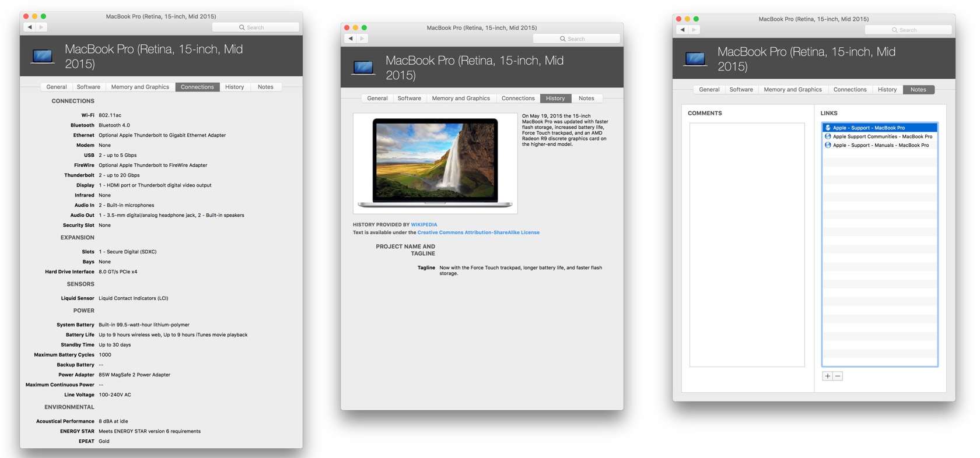Screen dimensions: 980x458
Task: Click Standby Time 'Up to 30 days'
Action: tap(115, 345)
